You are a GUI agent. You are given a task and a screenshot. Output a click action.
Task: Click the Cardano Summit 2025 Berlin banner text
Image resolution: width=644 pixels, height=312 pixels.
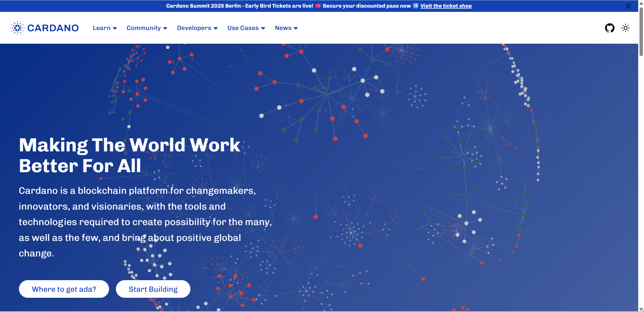239,6
